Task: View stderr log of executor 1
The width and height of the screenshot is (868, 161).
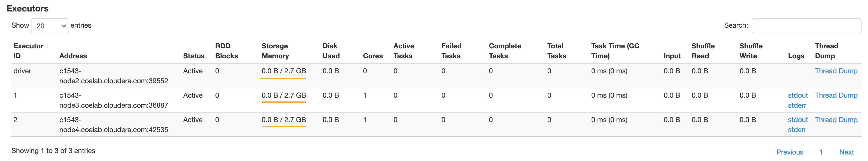Action: (797, 105)
